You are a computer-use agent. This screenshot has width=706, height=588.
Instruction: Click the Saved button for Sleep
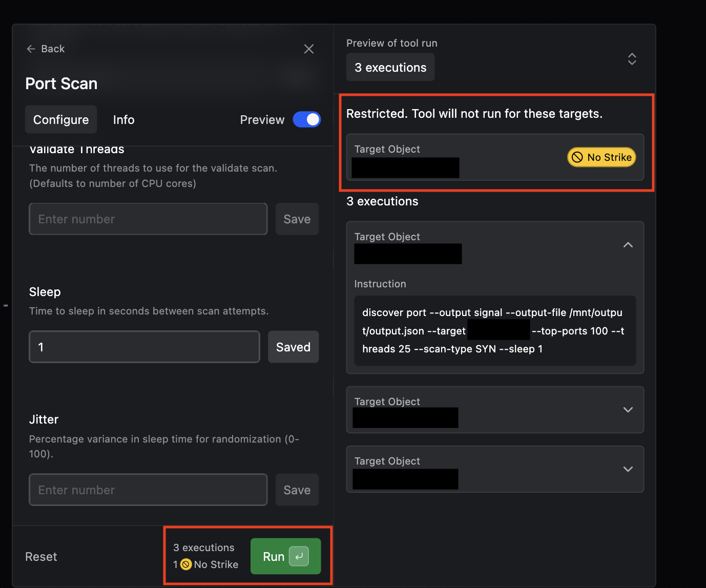293,347
